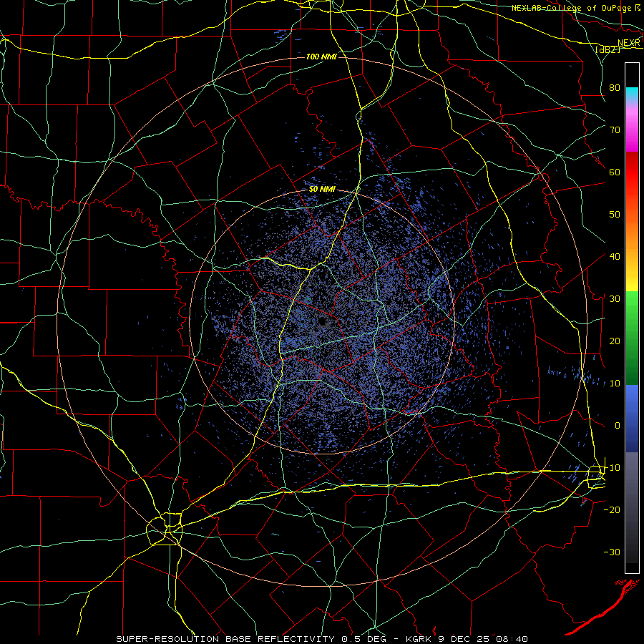Click the 30 dBZ scale value
The height and width of the screenshot is (644, 644).
click(x=615, y=298)
